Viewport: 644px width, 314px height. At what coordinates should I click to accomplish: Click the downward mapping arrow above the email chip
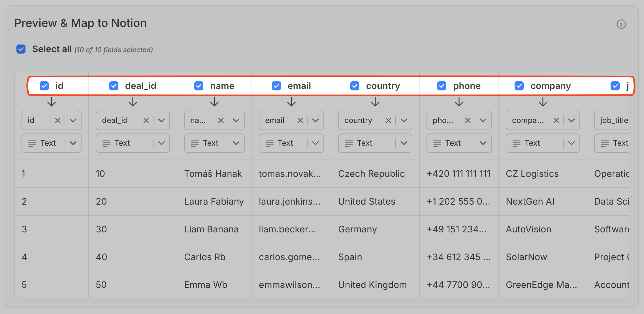[x=291, y=102]
